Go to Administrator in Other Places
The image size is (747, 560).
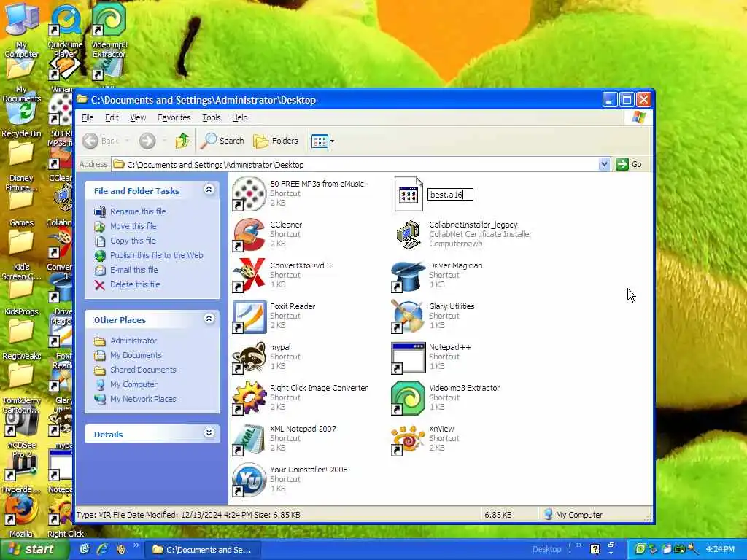coord(133,341)
